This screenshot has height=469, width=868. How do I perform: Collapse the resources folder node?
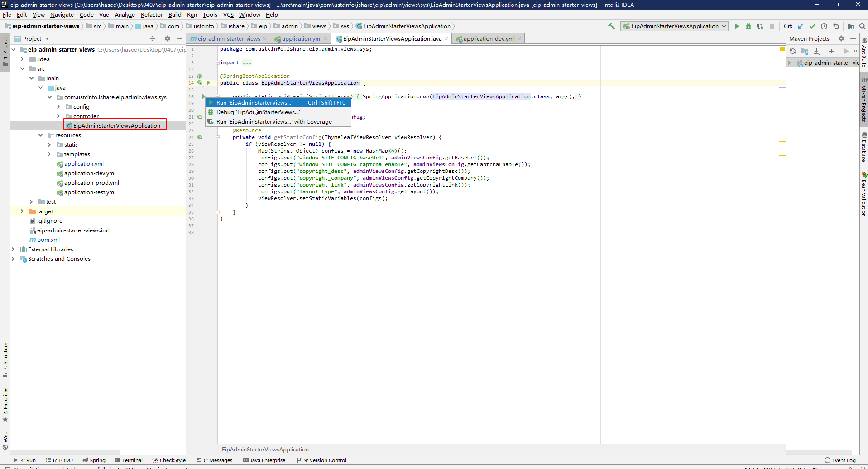pos(41,135)
